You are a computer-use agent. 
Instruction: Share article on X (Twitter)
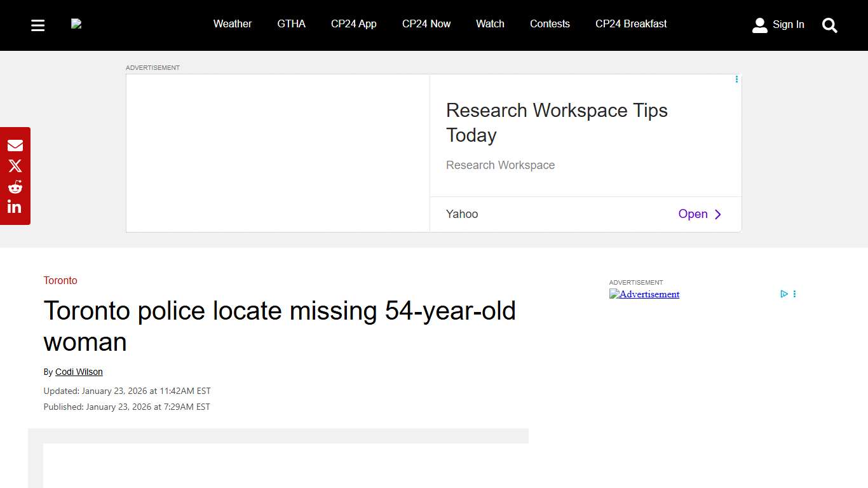tap(15, 166)
